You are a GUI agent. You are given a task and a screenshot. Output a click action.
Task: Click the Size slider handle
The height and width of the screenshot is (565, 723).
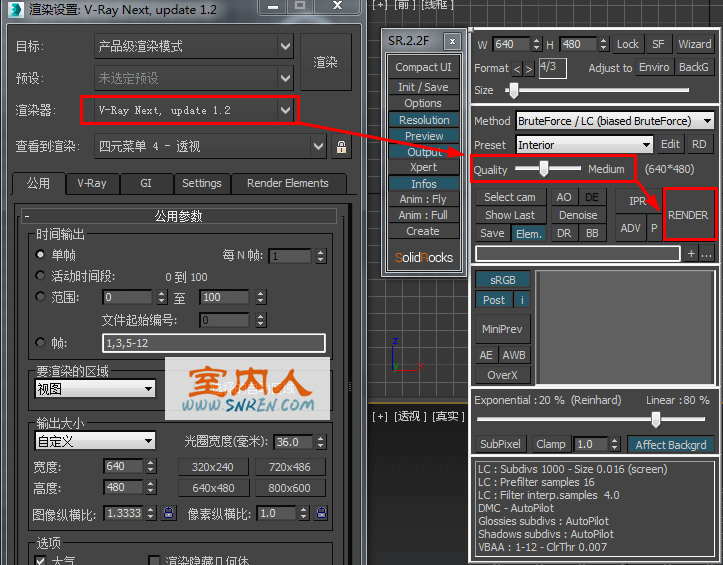[513, 90]
